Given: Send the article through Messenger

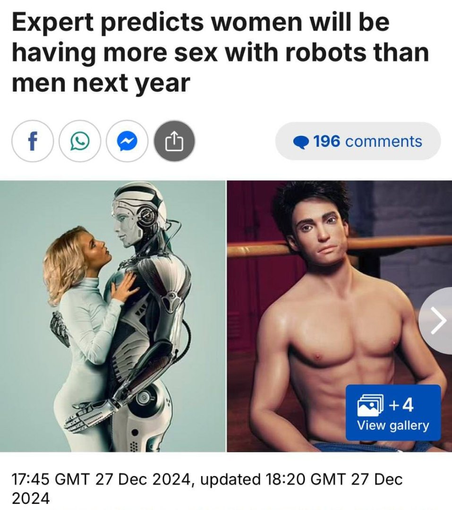Looking at the screenshot, I should click(x=127, y=141).
